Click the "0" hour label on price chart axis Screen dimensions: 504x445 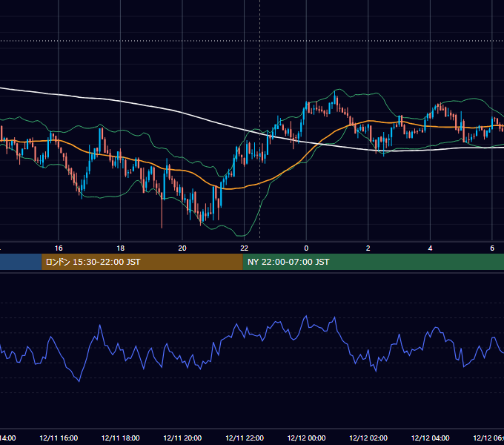coord(306,248)
